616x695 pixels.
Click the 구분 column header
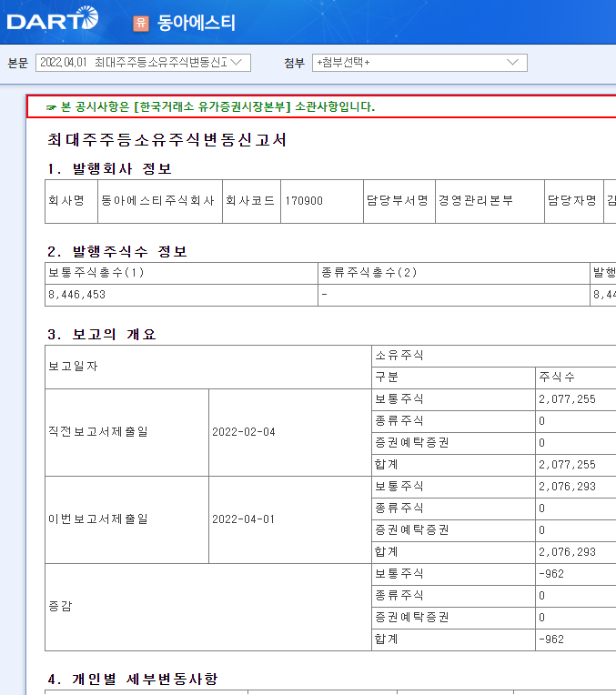point(453,378)
